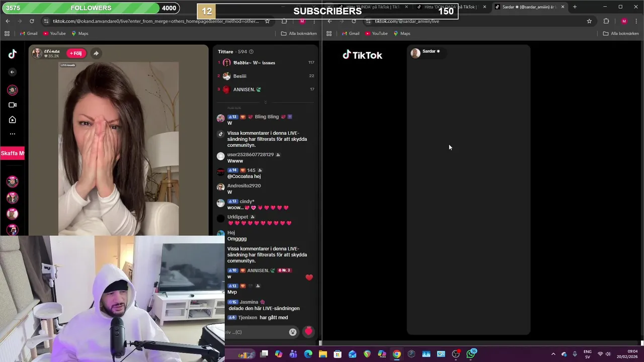Reload the left browser window page
Screen dimensions: 644x362
tap(32, 21)
